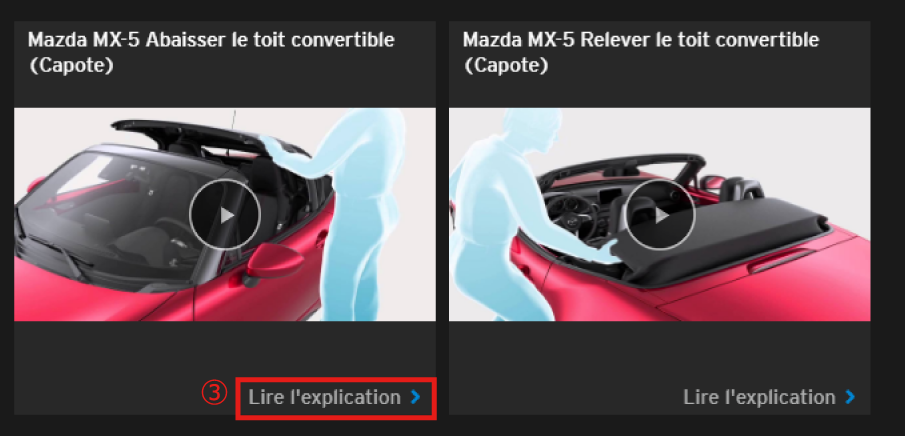Play the Abaisser le toit convertible video
The image size is (905, 436).
[x=225, y=214]
